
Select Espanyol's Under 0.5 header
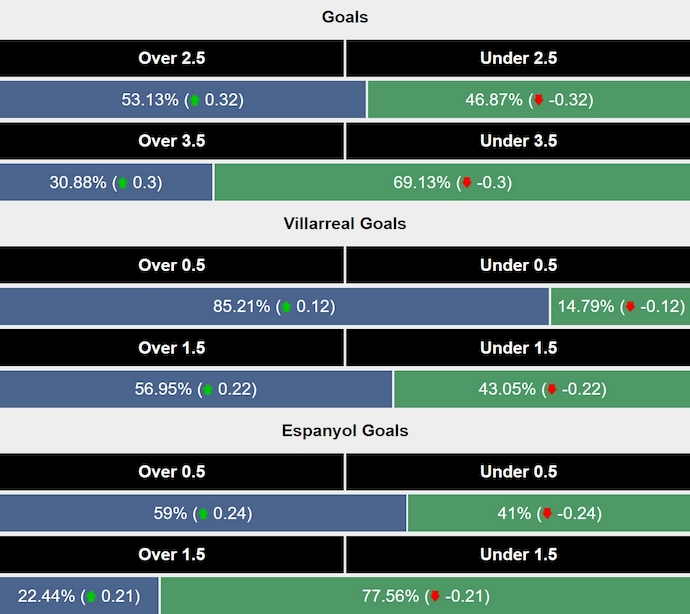click(518, 472)
